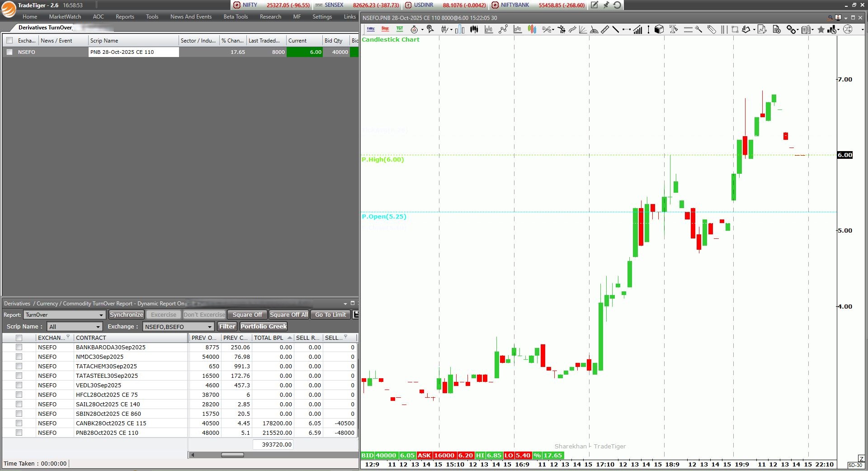Screen dimensions: 868x471
Task: Select the Derivatives TurnOver tab
Action: tap(45, 28)
